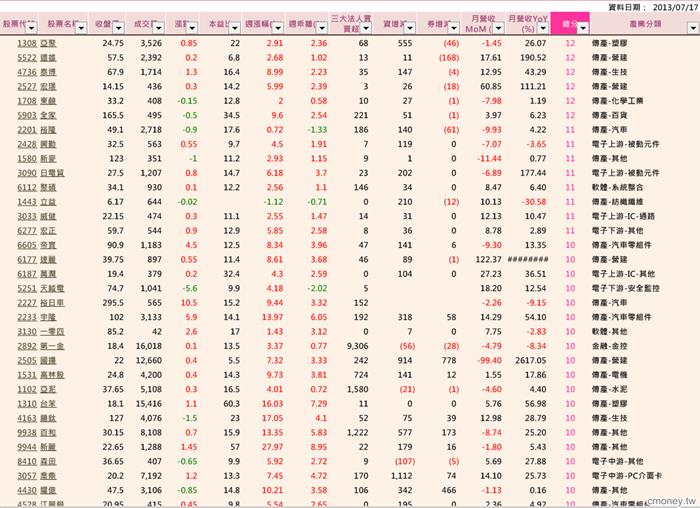Viewport: 700px width, 508px height.
Task: Open stock code link 6112
Action: (27, 187)
